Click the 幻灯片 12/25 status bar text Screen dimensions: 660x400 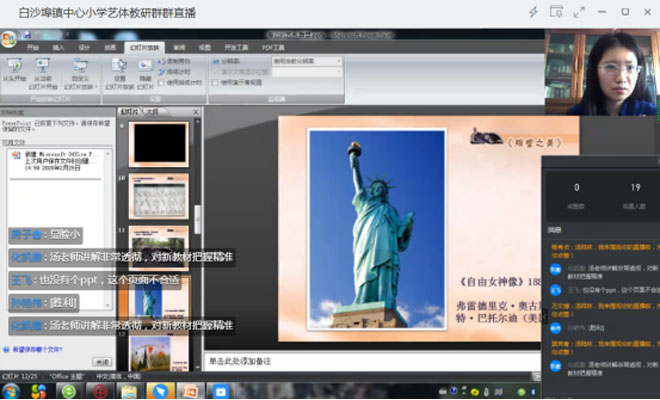[20, 376]
